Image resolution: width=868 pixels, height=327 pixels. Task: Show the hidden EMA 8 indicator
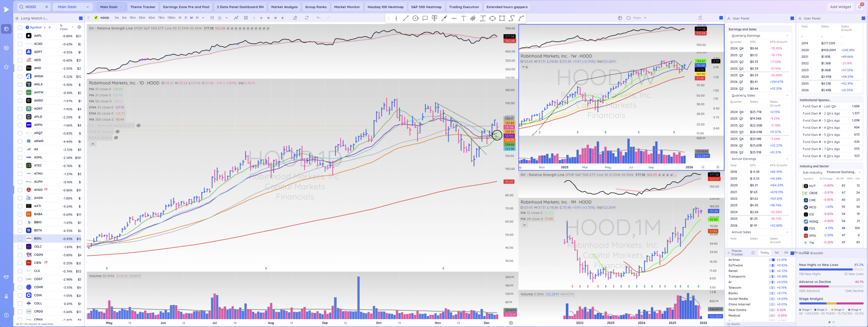[x=116, y=138]
